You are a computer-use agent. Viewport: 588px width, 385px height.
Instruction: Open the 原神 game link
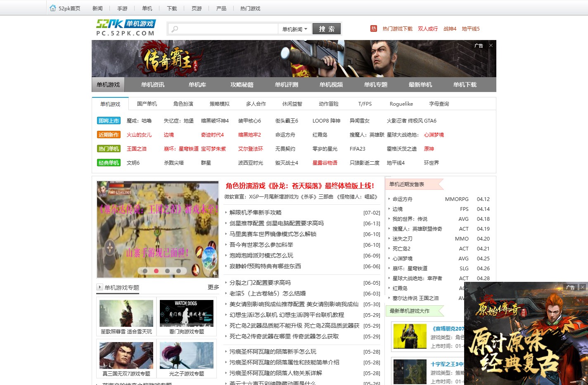[x=429, y=149]
